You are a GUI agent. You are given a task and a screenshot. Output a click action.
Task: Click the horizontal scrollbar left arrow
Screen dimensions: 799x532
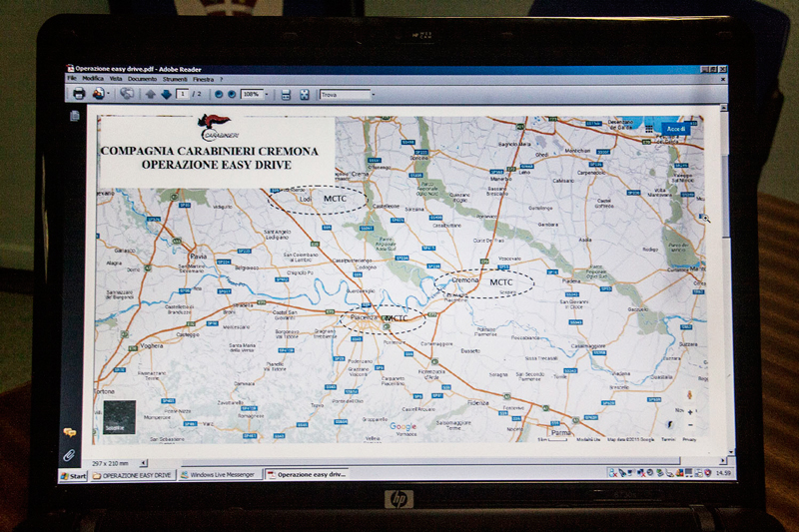coord(144,463)
